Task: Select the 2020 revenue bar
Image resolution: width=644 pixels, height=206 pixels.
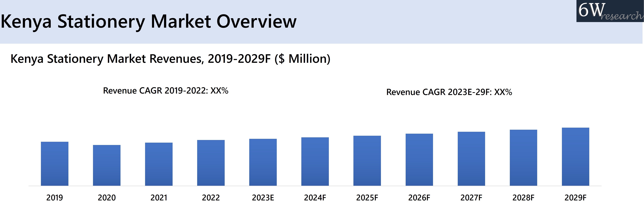Action: [x=107, y=165]
